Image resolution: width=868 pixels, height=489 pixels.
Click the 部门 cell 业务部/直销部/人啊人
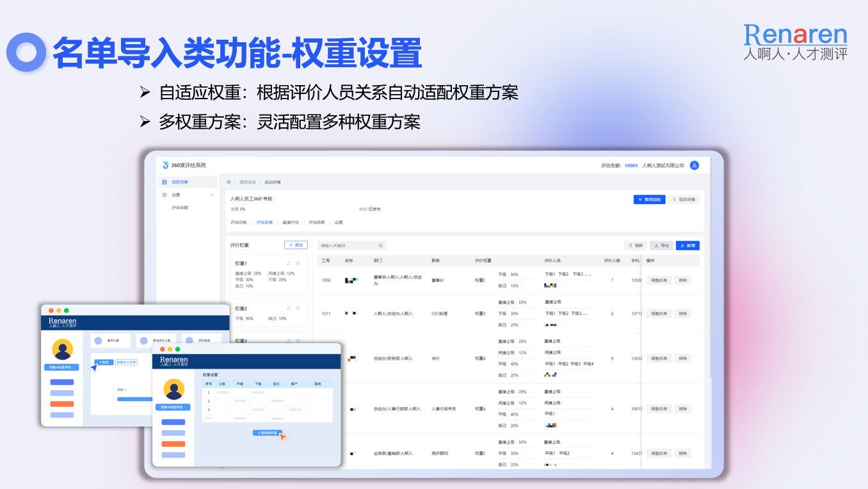click(x=393, y=453)
